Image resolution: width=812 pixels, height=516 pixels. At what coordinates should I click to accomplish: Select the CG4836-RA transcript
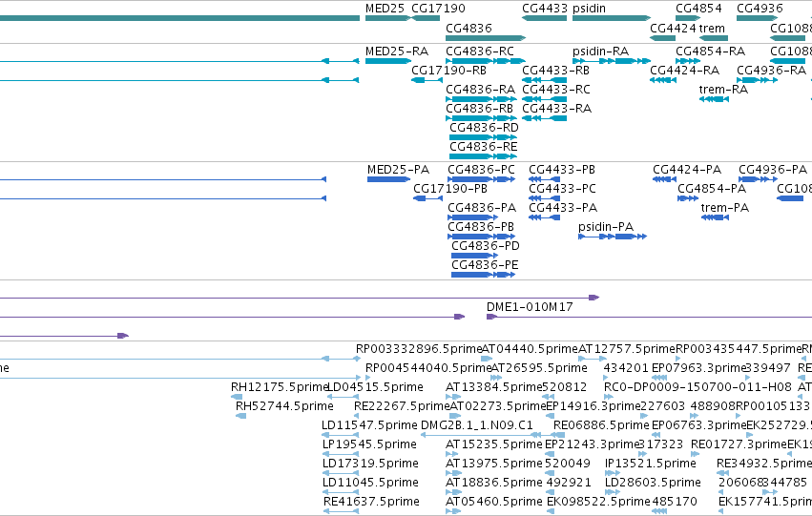[x=481, y=99]
